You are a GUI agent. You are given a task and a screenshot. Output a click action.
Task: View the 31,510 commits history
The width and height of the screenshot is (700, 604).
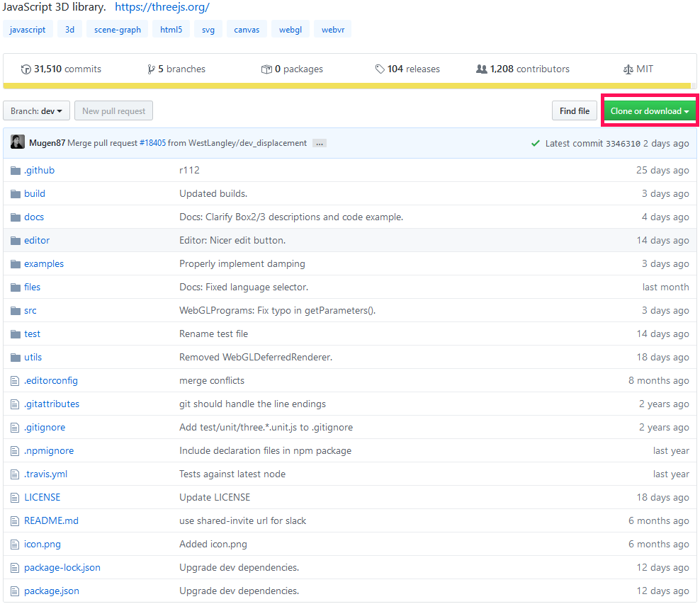(x=61, y=69)
